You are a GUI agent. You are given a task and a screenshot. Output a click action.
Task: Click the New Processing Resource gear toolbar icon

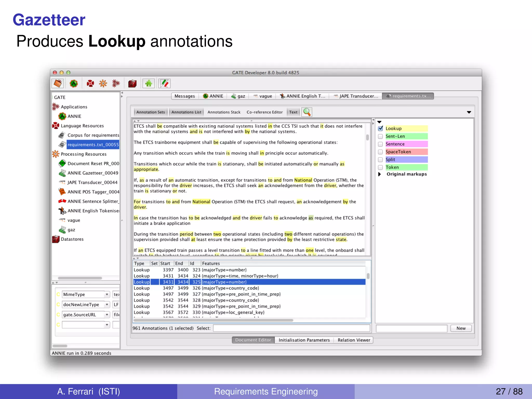103,83
